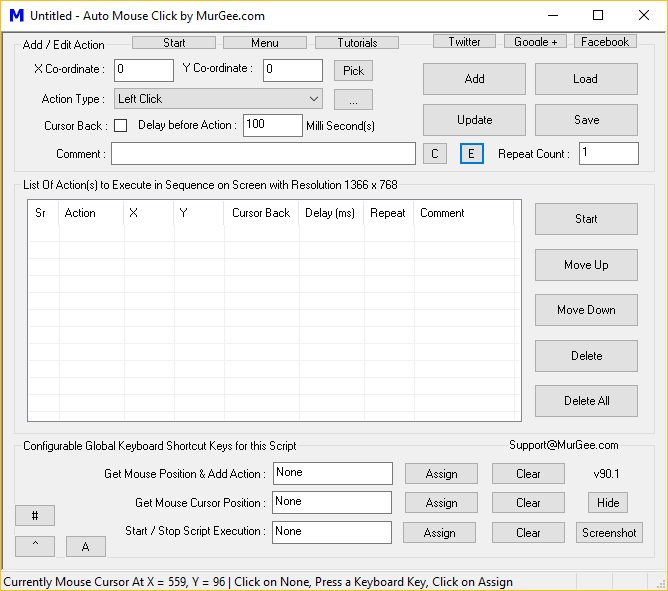The image size is (668, 591).
Task: Click the Get Mouse Position & Add Action shortcut field
Action: click(x=333, y=473)
